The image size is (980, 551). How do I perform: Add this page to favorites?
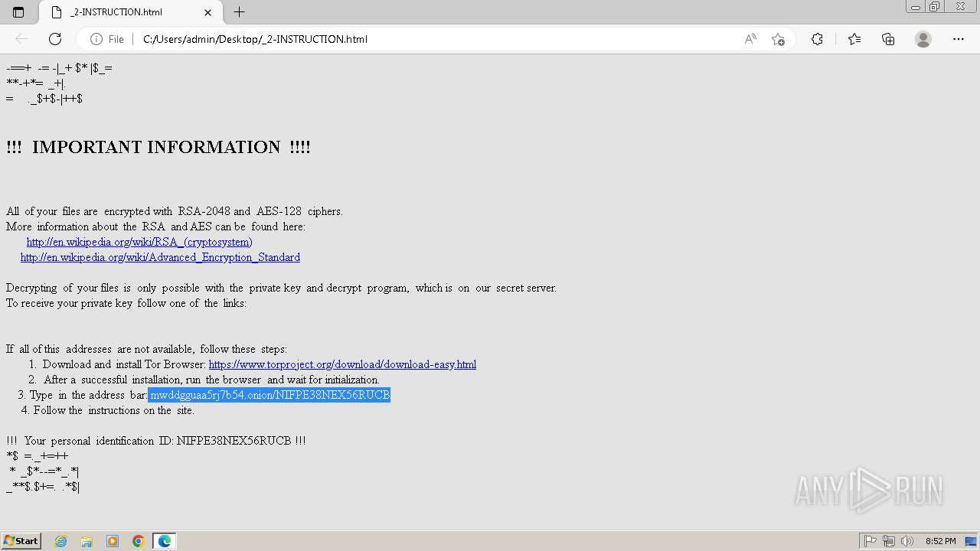pyautogui.click(x=779, y=39)
